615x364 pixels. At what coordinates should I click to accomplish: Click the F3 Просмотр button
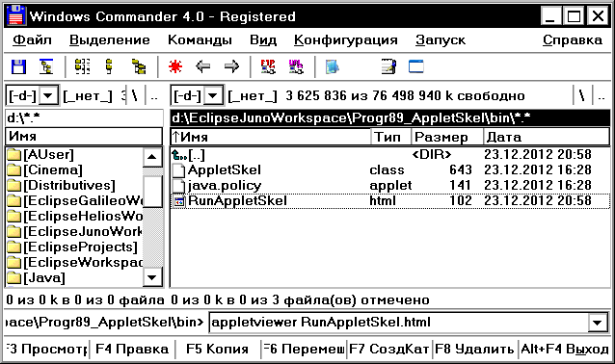coord(46,350)
